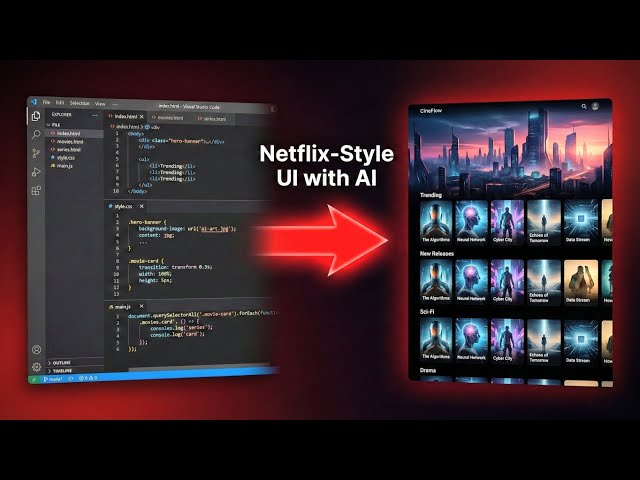Open Data Stream card in Trending row
The width and height of the screenshot is (640, 480).
point(581,222)
